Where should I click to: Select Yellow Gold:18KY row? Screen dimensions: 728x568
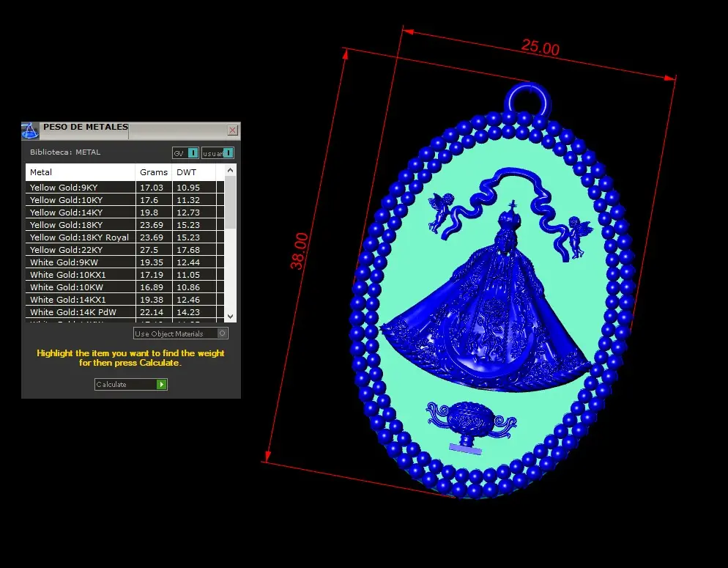[125, 225]
